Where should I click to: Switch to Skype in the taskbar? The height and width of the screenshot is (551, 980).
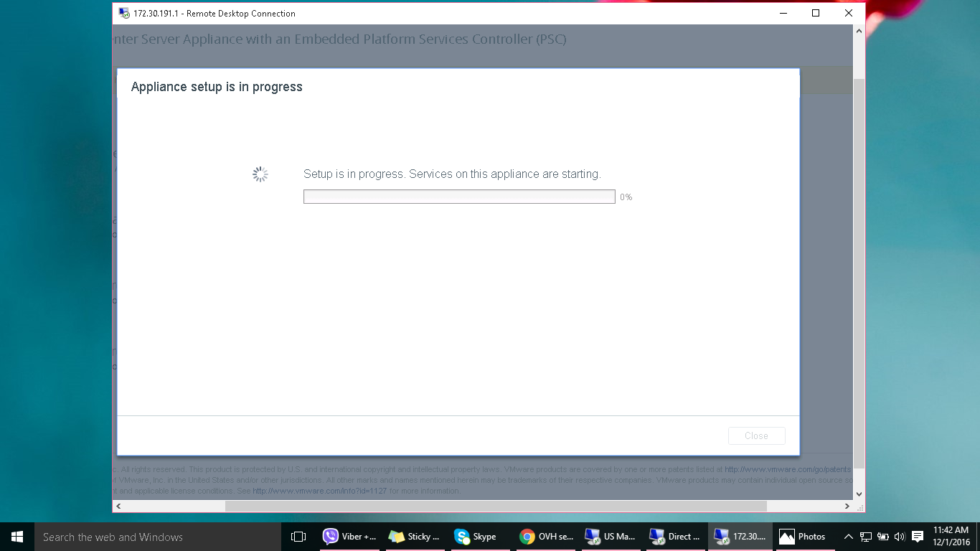point(479,537)
